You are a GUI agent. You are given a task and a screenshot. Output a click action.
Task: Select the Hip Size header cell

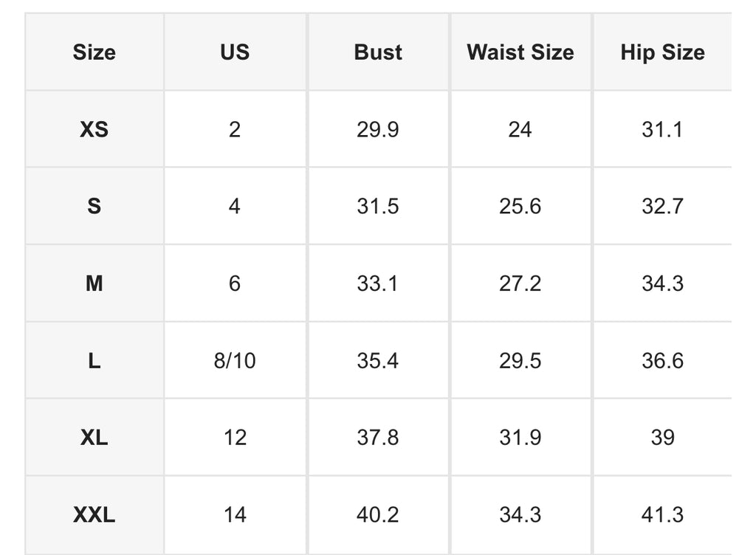click(x=662, y=52)
